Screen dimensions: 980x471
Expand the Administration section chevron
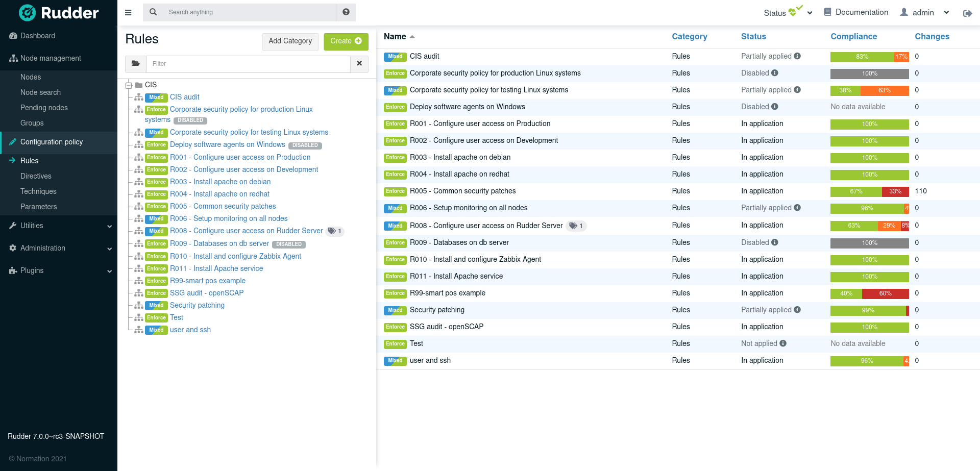point(110,249)
